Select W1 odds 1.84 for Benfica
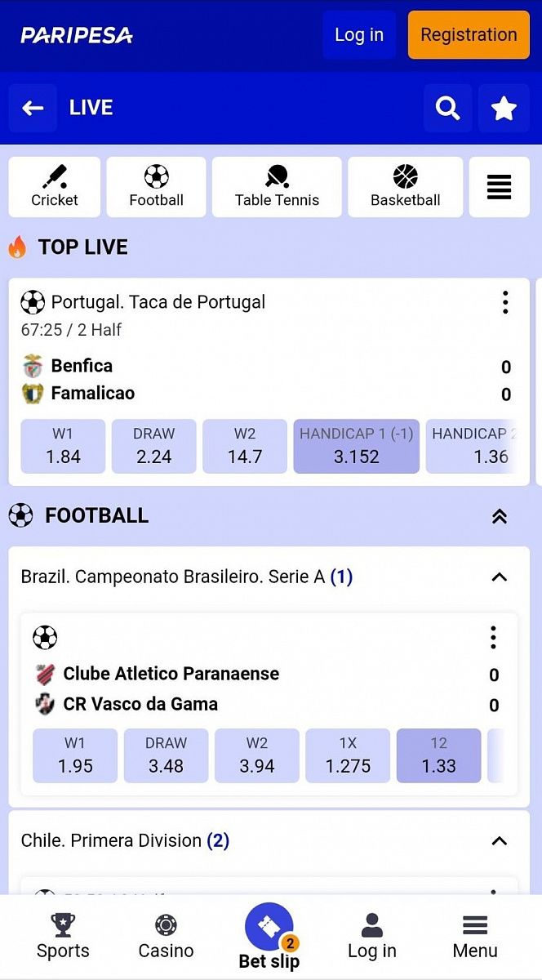This screenshot has width=542, height=980. pyautogui.click(x=63, y=446)
